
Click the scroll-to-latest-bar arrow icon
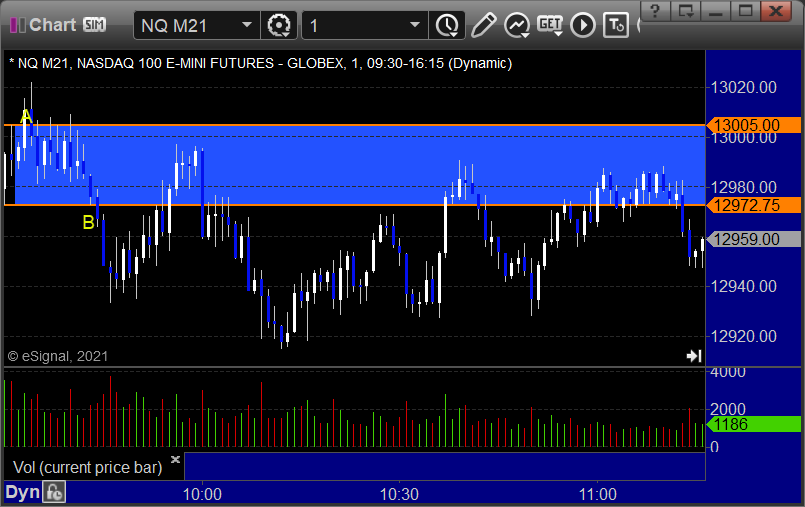[694, 356]
